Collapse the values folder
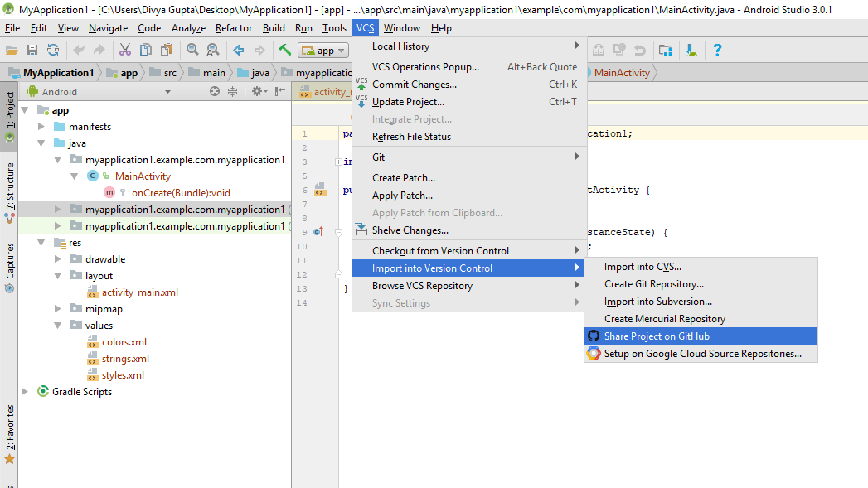Viewport: 868px width, 488px height. [58, 326]
